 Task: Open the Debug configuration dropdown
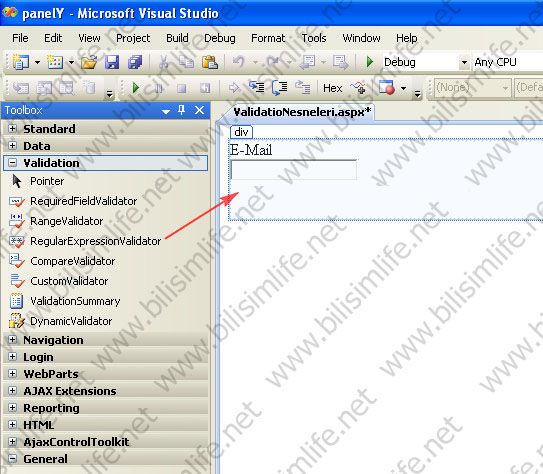464,63
